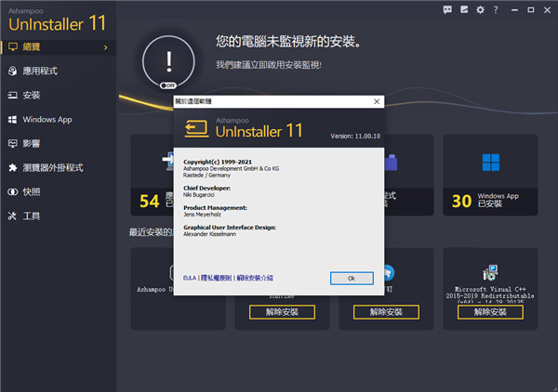Click the Windows logo icon on the Windows App card
This screenshot has height=392, width=558.
(x=491, y=163)
